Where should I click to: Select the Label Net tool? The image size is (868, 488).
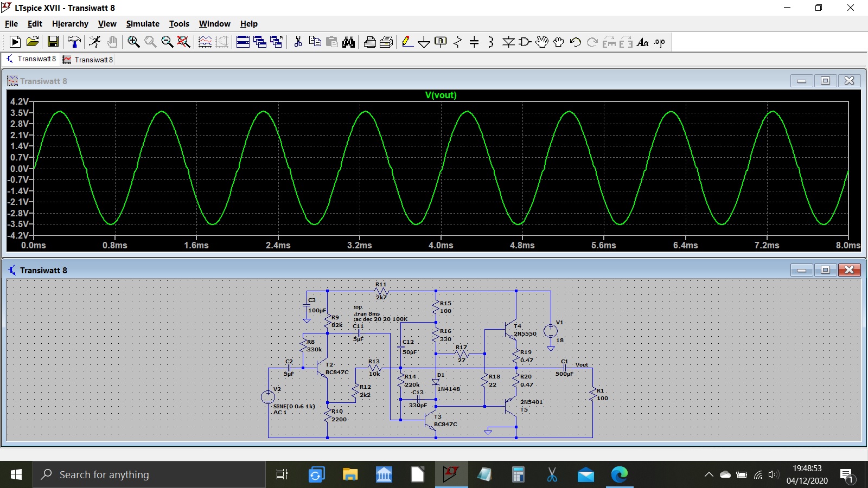tap(441, 42)
